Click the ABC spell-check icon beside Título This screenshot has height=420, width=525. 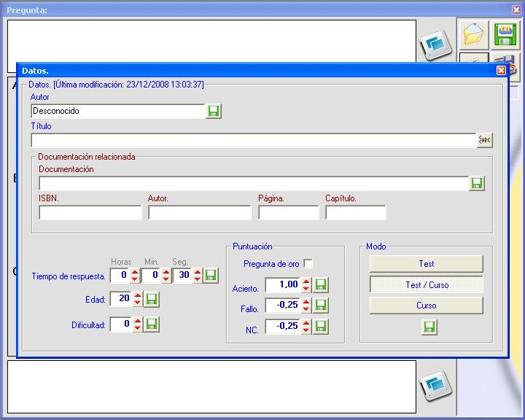coord(484,140)
